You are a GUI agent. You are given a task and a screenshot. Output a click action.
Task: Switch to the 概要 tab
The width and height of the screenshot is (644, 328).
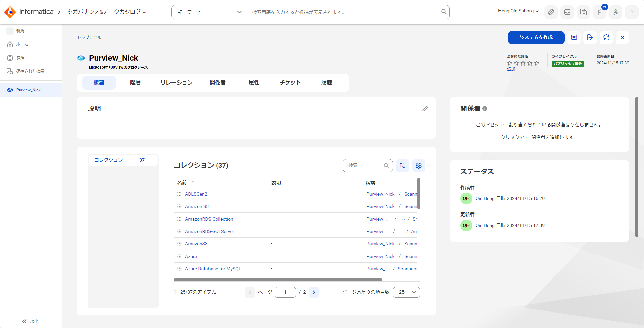click(99, 83)
